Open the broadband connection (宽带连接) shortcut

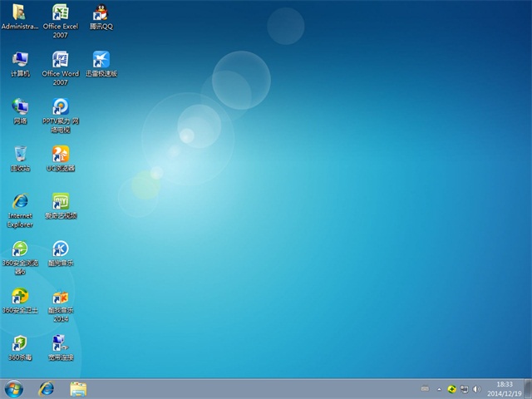(60, 344)
